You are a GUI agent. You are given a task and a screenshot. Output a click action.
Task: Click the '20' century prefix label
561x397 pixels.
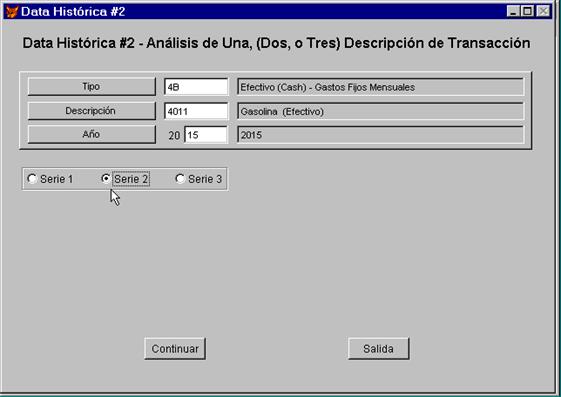click(x=174, y=135)
